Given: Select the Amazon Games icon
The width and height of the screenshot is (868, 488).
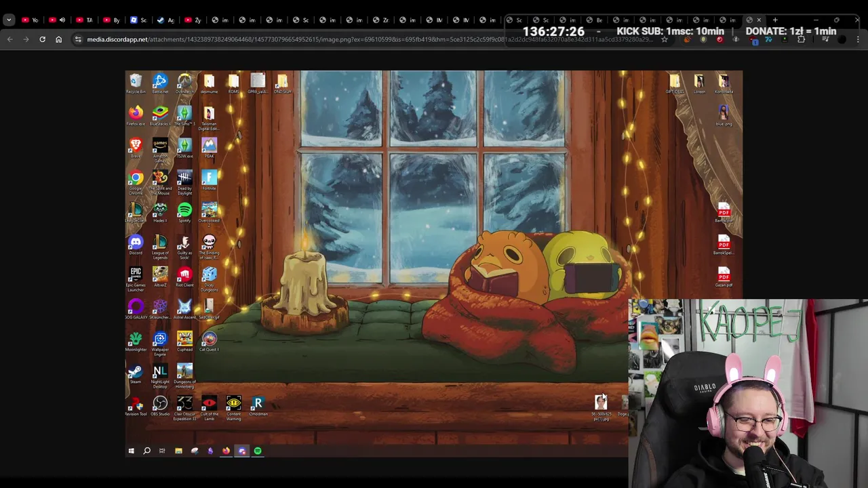Looking at the screenshot, I should tap(160, 150).
